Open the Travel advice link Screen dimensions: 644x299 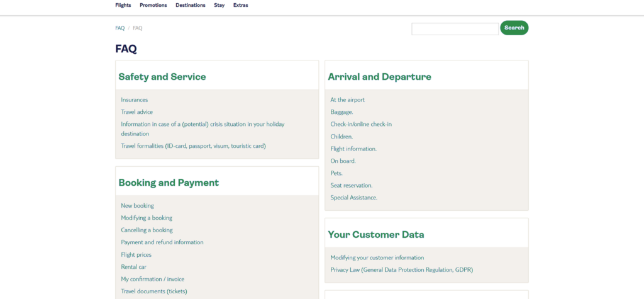[136, 112]
